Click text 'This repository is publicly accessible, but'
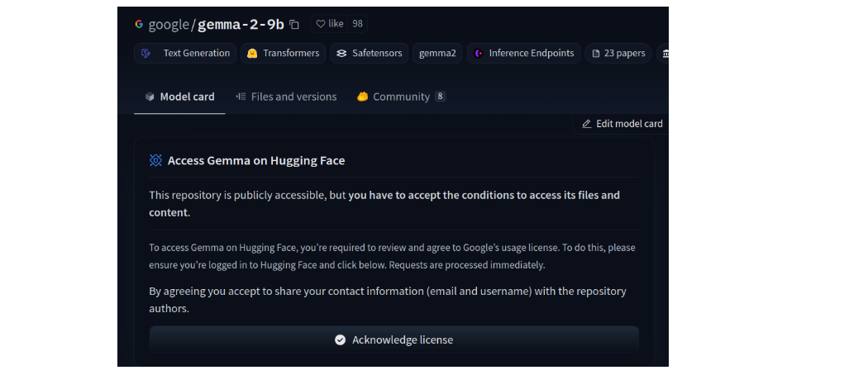Viewport: 868px width, 375px height. [x=247, y=195]
